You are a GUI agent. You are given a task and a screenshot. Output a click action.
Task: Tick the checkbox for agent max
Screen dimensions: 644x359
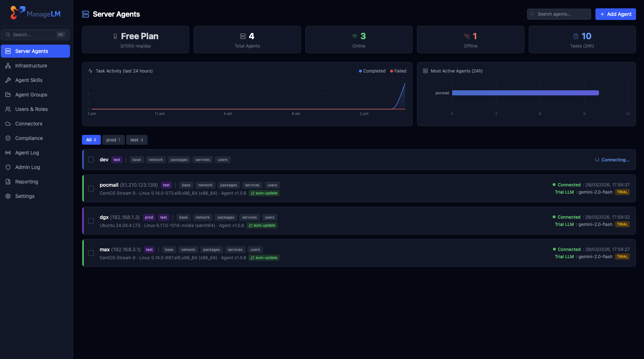point(91,253)
